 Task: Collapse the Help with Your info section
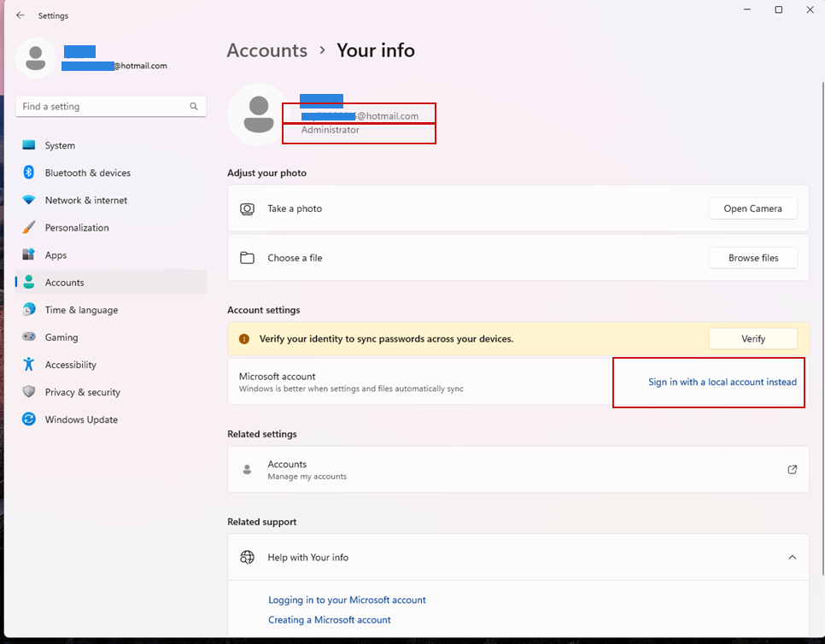(x=792, y=557)
